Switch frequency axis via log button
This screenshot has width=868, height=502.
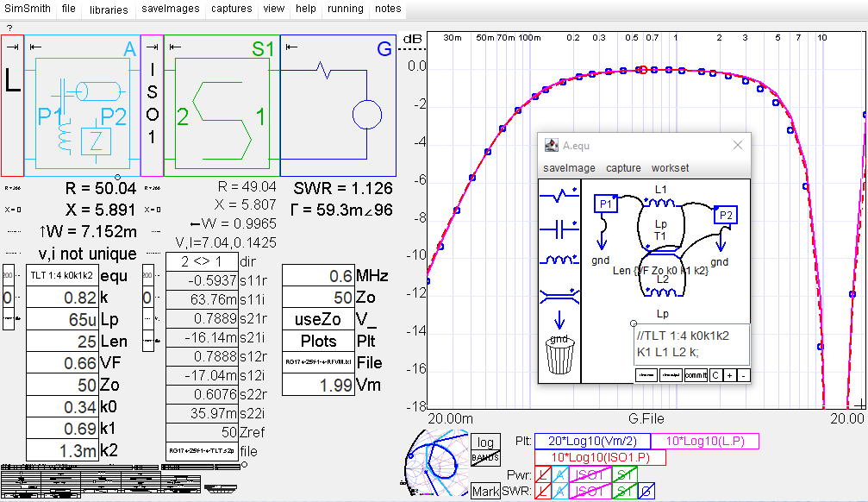click(485, 442)
